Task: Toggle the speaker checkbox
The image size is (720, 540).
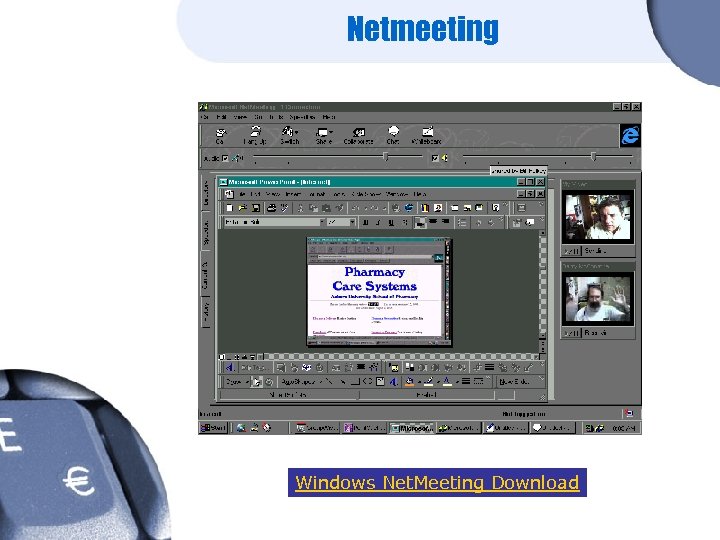Action: coord(435,158)
